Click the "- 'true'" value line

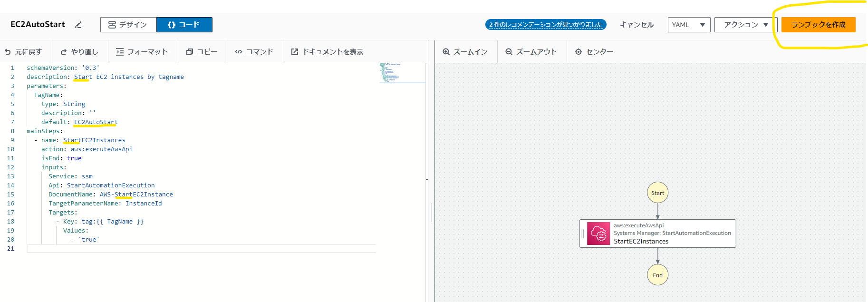point(85,240)
